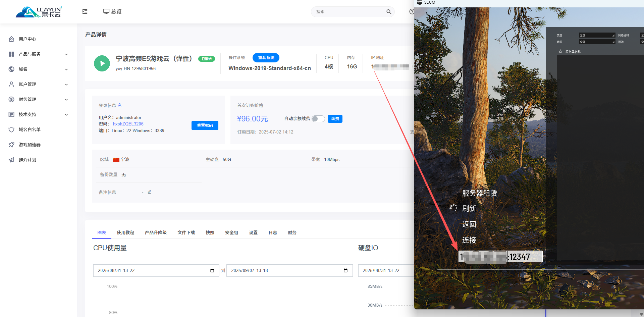Open the 地区 dropdown in SCUM window

click(x=597, y=42)
